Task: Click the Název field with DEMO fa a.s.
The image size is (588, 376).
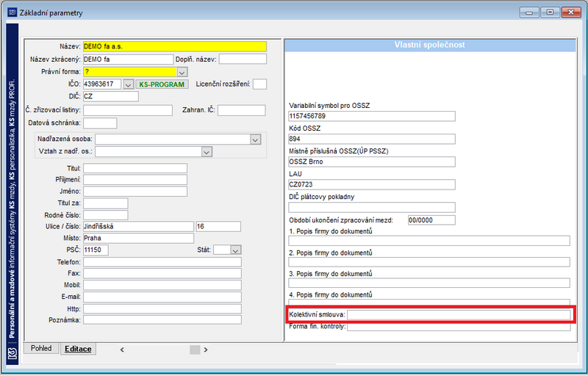Action: [x=175, y=46]
